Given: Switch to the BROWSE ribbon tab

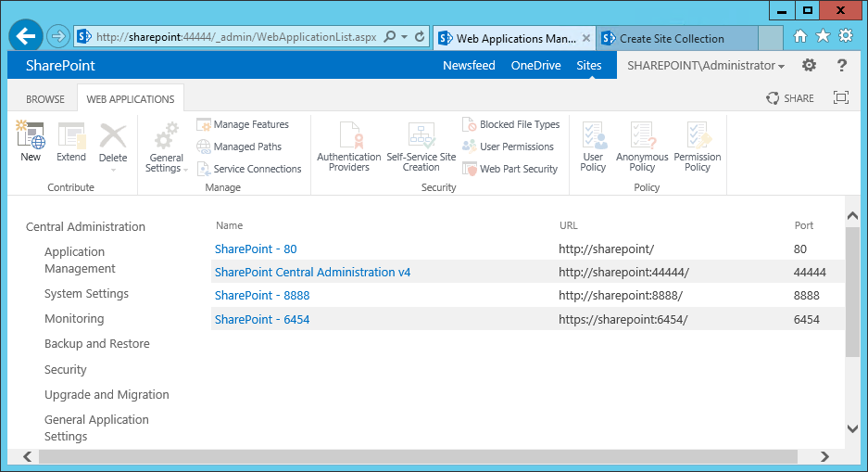Looking at the screenshot, I should [45, 99].
